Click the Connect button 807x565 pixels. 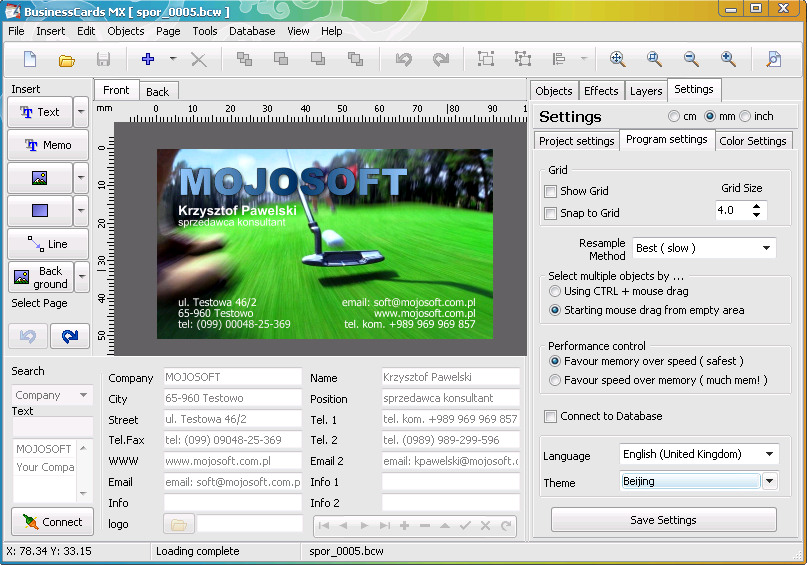[x=52, y=522]
